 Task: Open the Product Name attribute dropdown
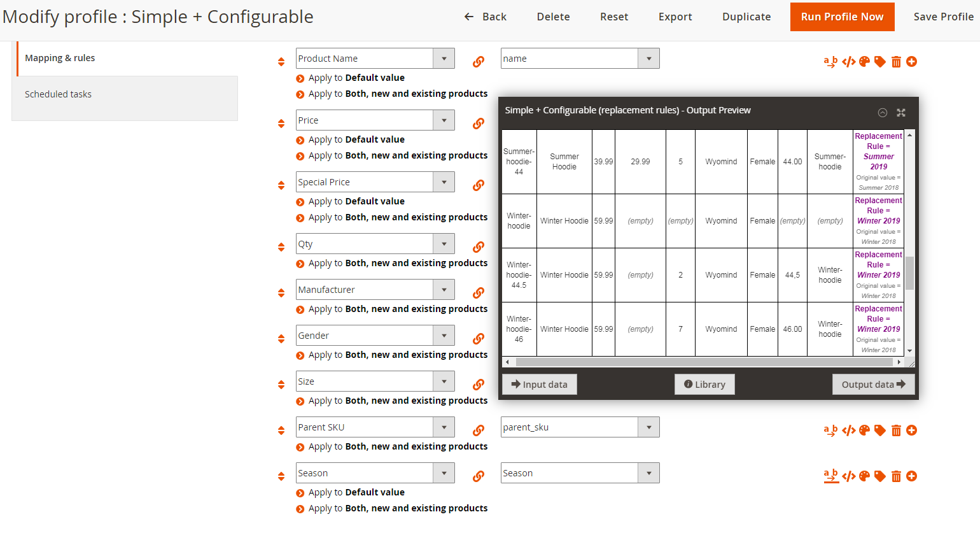pos(444,59)
